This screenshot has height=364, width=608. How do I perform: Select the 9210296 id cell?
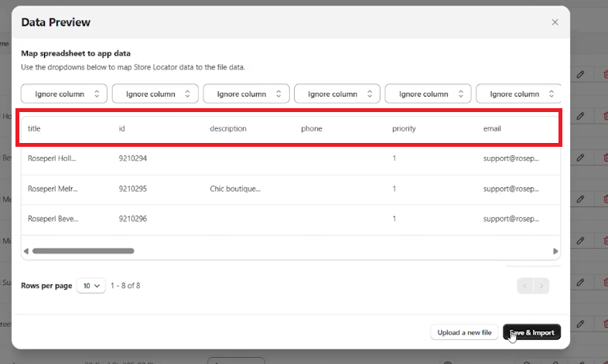132,219
